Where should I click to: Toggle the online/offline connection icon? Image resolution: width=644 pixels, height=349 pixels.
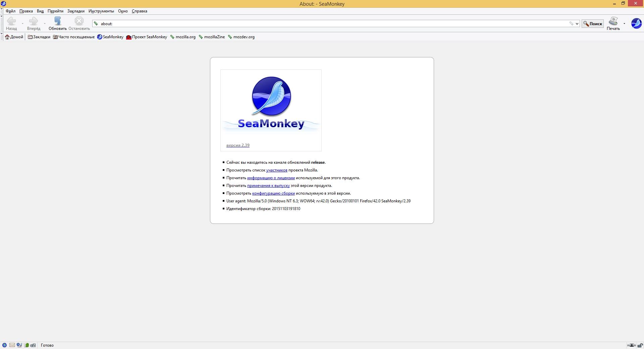tap(632, 345)
